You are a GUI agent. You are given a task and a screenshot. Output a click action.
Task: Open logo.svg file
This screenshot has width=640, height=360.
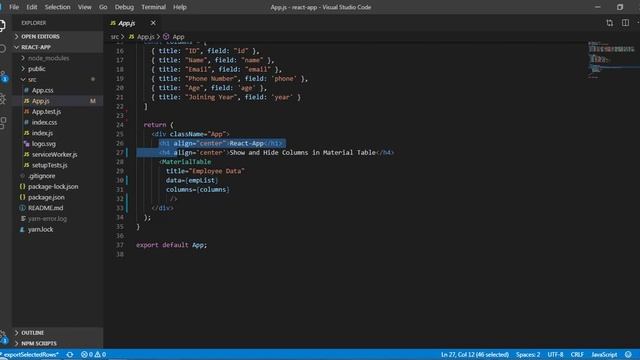(44, 144)
